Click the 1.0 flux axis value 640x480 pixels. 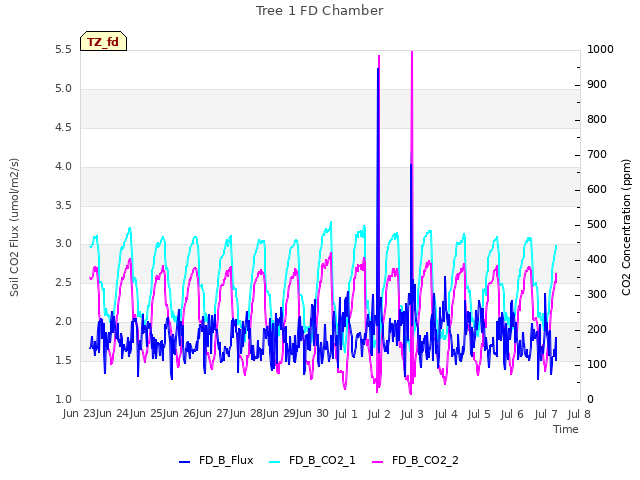click(63, 399)
